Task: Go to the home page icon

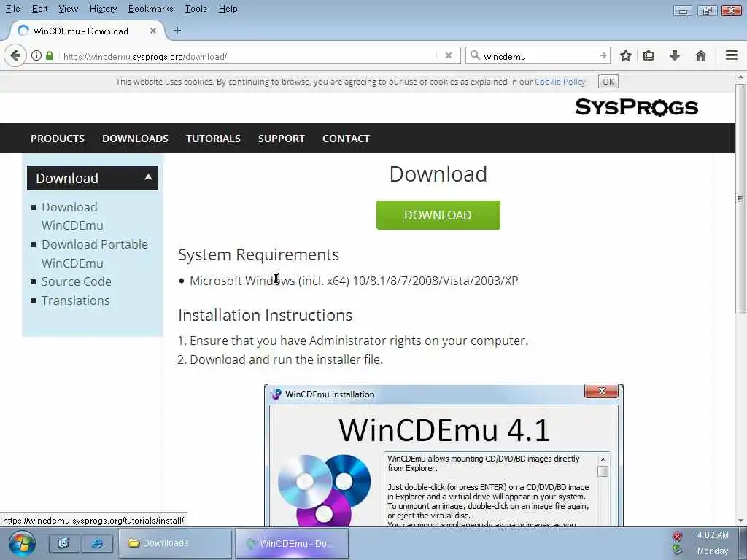Action: pos(701,55)
